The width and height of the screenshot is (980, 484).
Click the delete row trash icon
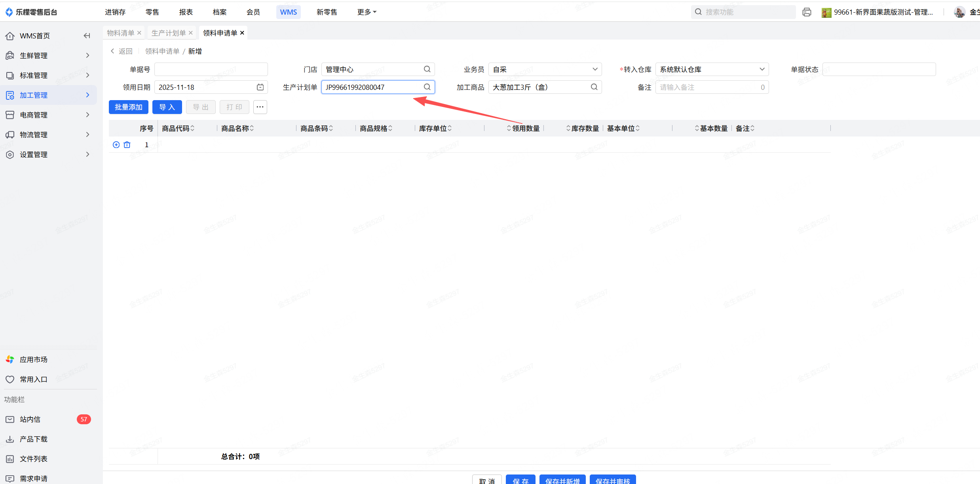point(127,145)
